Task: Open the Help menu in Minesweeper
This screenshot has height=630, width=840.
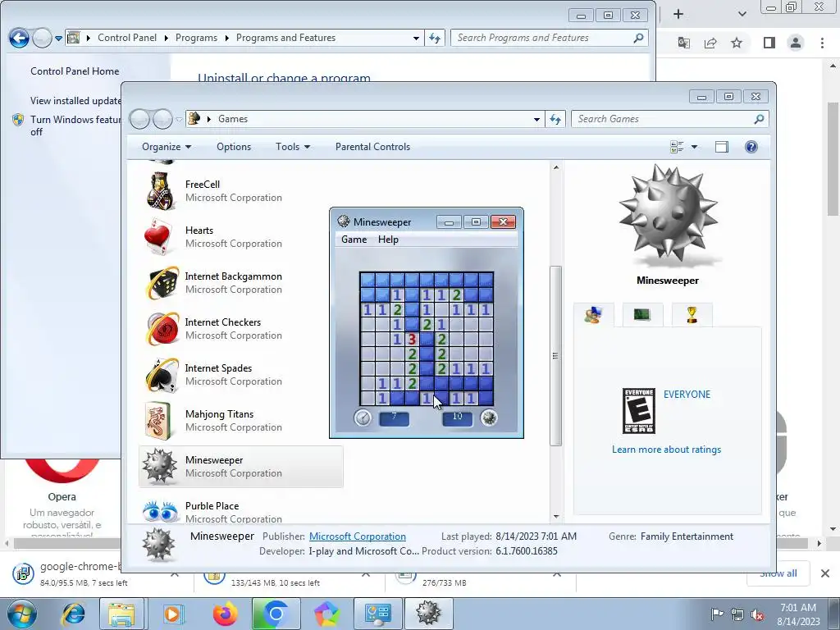Action: (x=388, y=240)
